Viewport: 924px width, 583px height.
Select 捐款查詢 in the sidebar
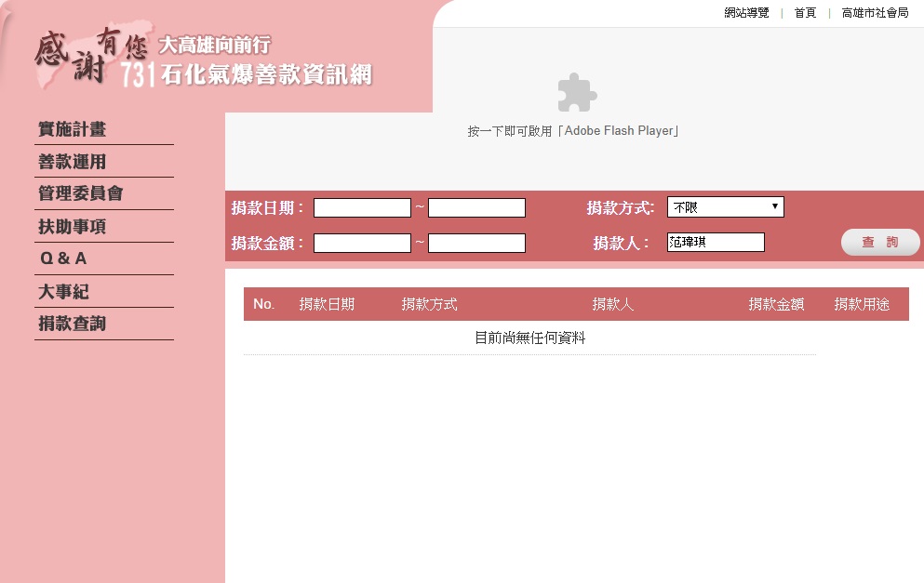point(73,324)
